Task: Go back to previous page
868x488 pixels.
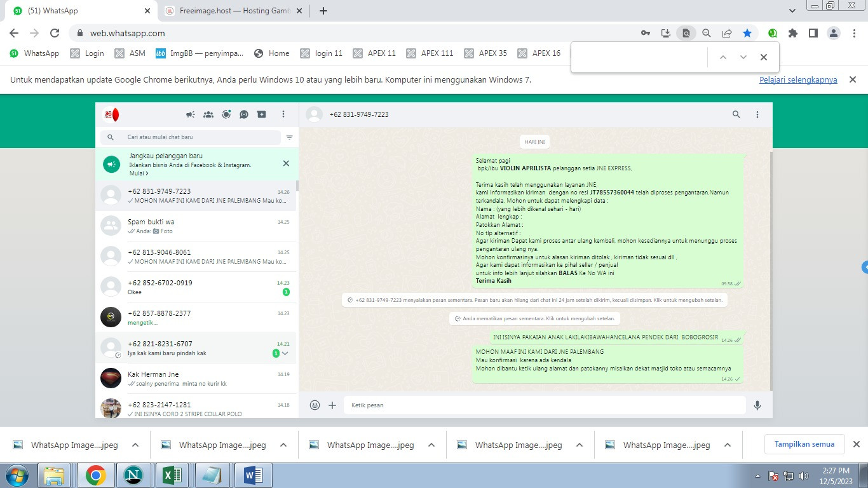Action: [x=14, y=33]
